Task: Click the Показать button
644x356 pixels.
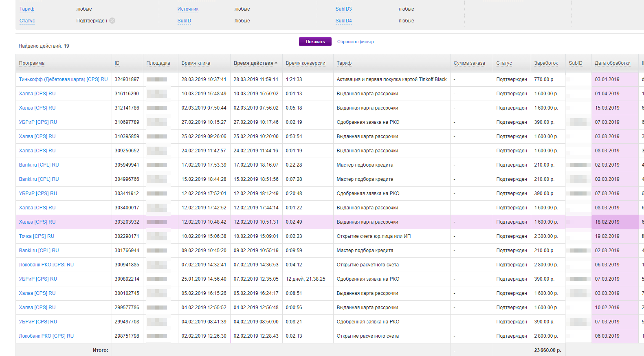Action: pyautogui.click(x=315, y=42)
